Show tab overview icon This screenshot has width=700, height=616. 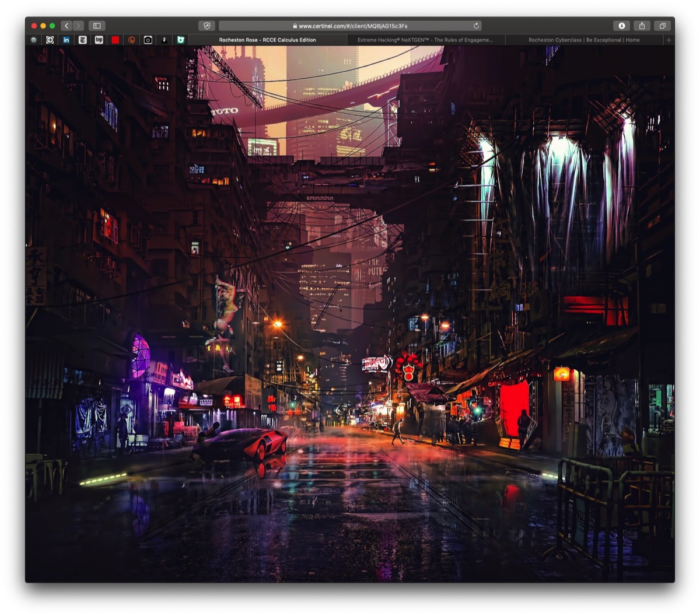point(663,26)
